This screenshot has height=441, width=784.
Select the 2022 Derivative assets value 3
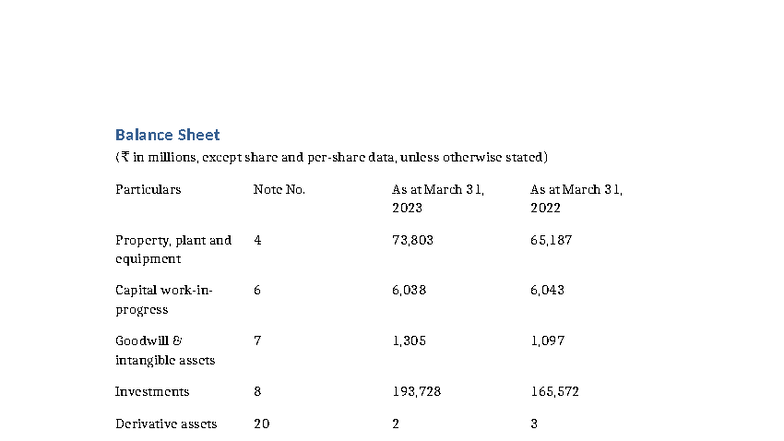tap(534, 424)
